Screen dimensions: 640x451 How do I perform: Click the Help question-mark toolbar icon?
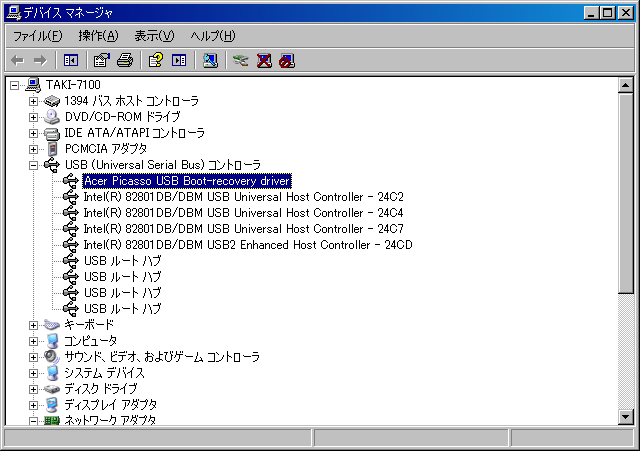tap(156, 61)
